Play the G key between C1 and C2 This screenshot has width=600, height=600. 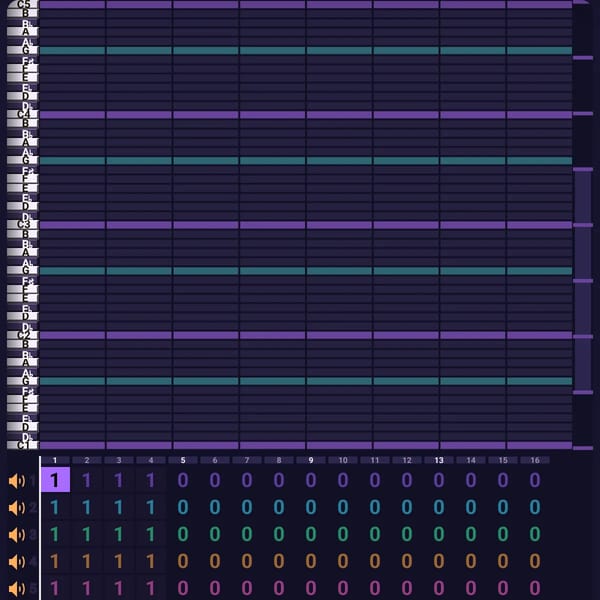click(23, 381)
